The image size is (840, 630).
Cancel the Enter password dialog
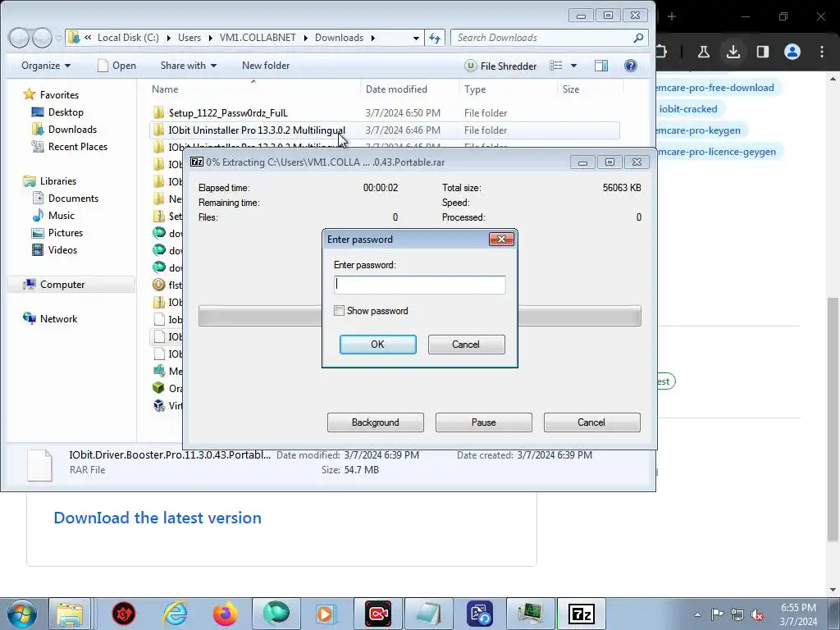click(x=466, y=345)
